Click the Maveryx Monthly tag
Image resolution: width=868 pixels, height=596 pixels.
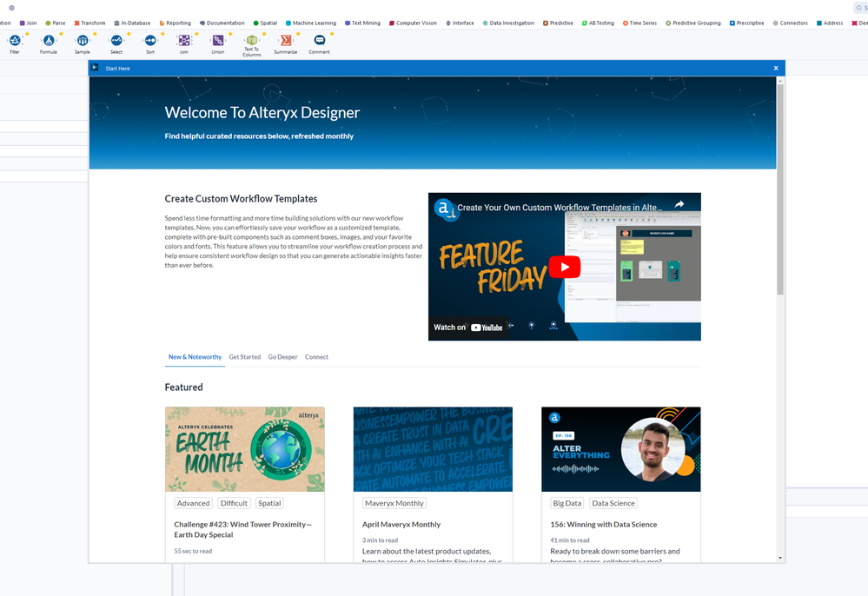[x=394, y=503]
